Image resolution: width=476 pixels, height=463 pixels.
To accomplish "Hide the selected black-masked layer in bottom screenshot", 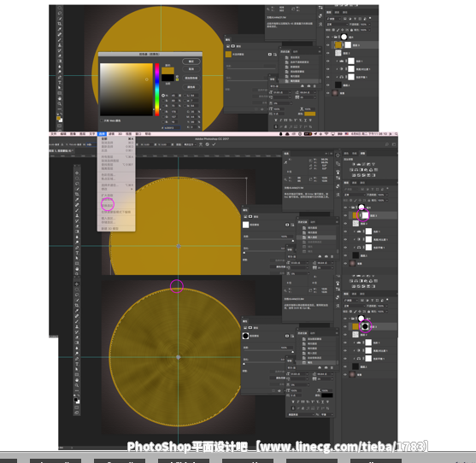I will tap(345, 326).
